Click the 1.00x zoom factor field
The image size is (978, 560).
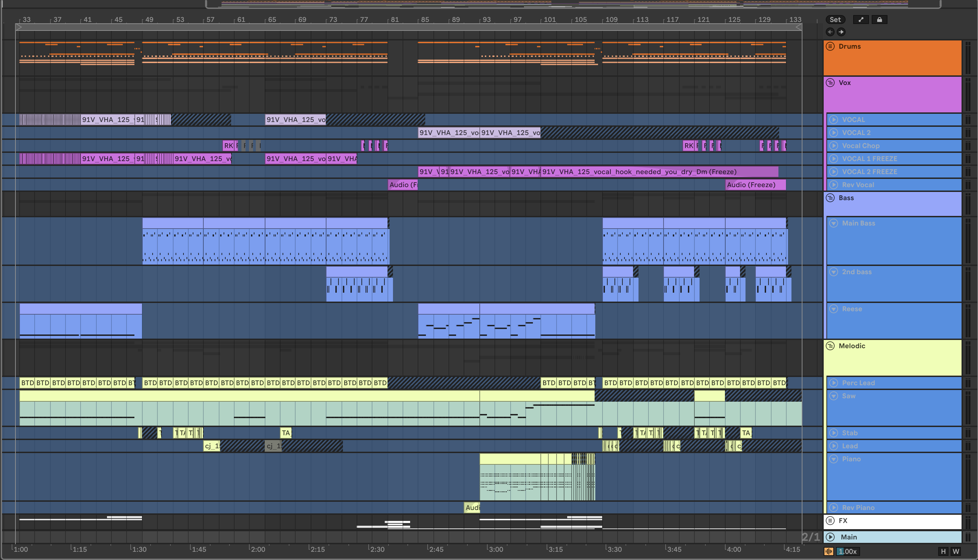(848, 551)
